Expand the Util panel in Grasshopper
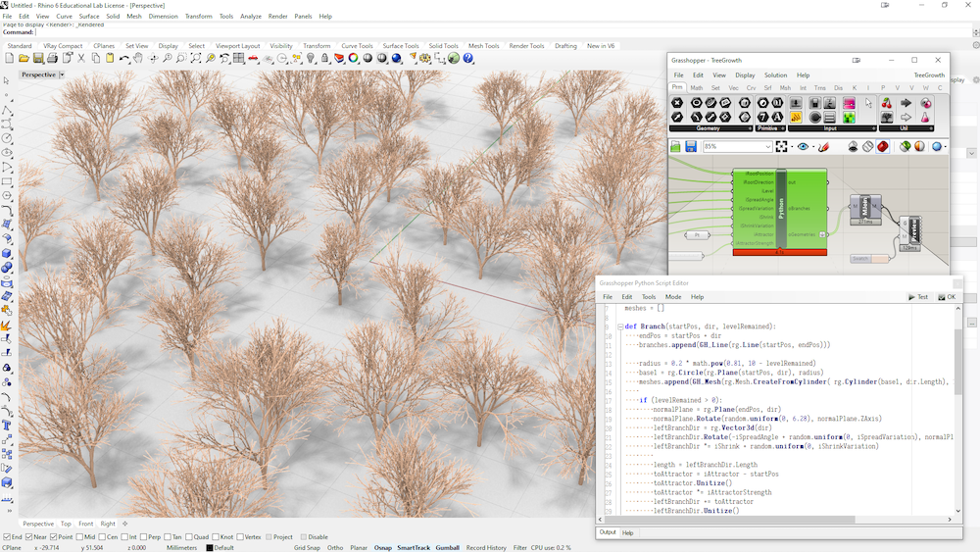Image resolution: width=980 pixels, height=552 pixels. 906,128
